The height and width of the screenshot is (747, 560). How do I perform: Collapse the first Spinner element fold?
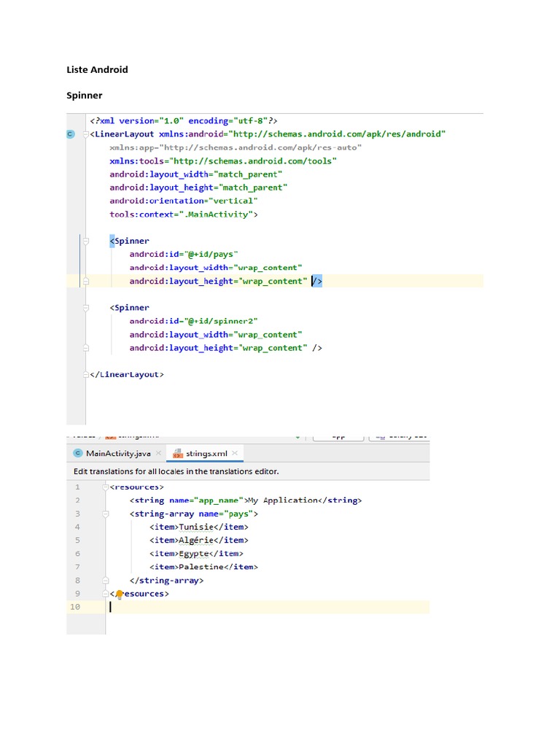click(x=85, y=241)
